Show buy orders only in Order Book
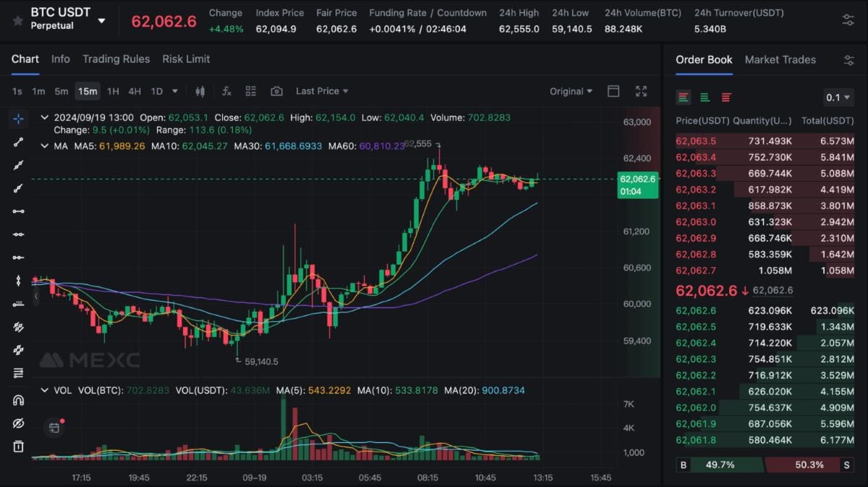 [704, 96]
